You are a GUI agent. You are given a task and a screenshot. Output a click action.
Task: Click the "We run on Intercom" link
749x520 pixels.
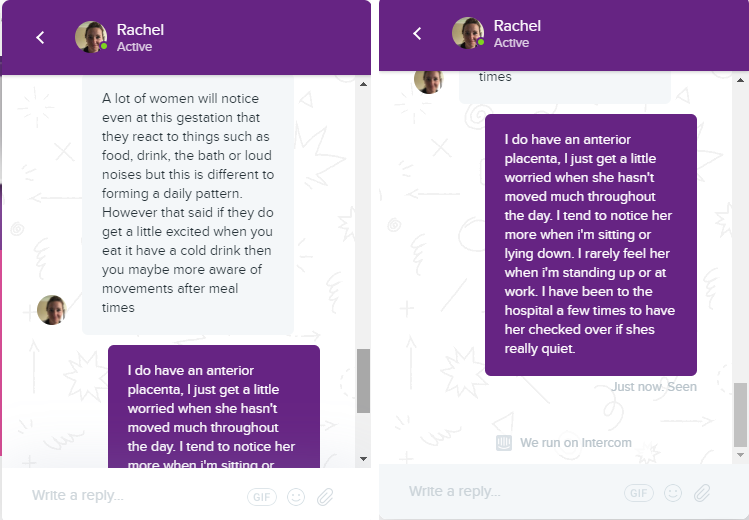click(575, 443)
